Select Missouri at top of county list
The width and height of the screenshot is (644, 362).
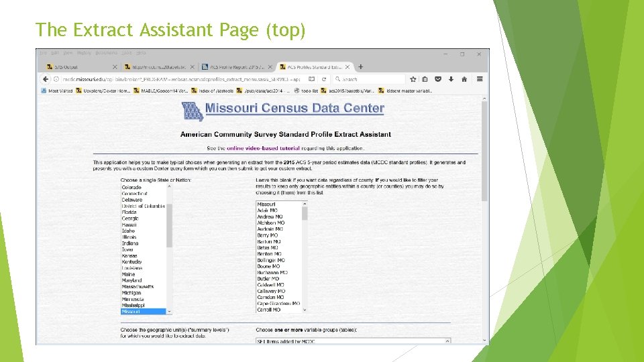pyautogui.click(x=266, y=204)
